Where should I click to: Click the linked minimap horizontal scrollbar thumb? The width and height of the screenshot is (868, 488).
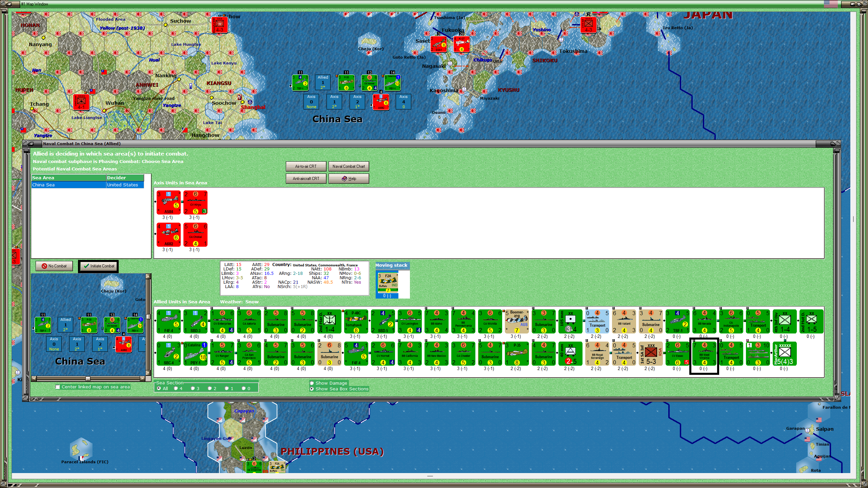88,379
